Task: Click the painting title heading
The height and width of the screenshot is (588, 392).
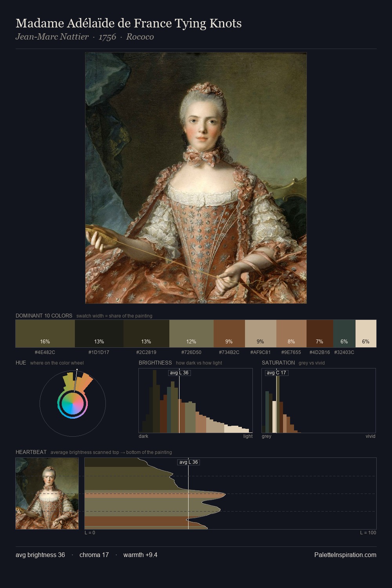Action: tap(129, 24)
